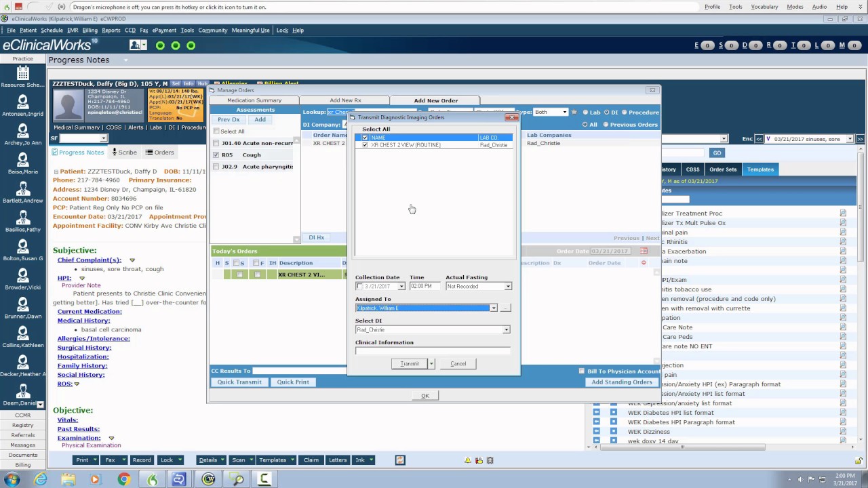Toggle the Collection Date checkbox

pos(359,287)
